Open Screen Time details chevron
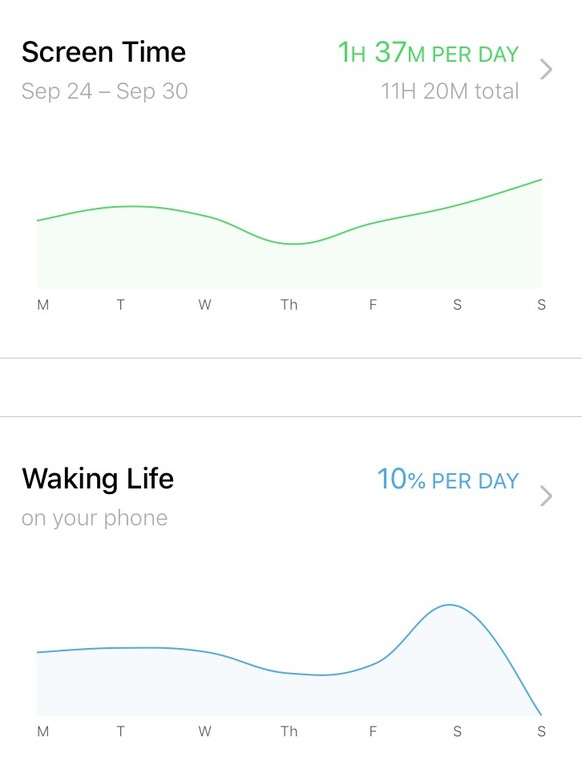Image resolution: width=582 pixels, height=778 pixels. [546, 69]
